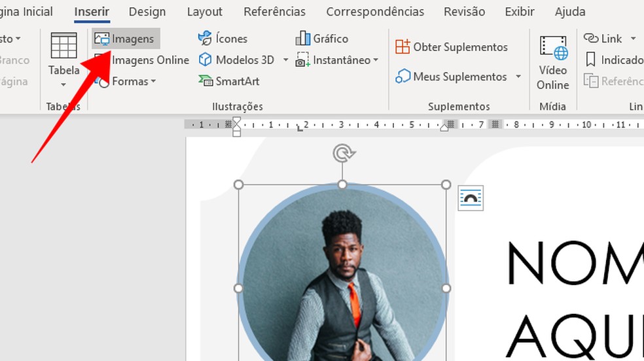Click the rotation handle above the photo
This screenshot has height=361, width=644.
tap(342, 154)
